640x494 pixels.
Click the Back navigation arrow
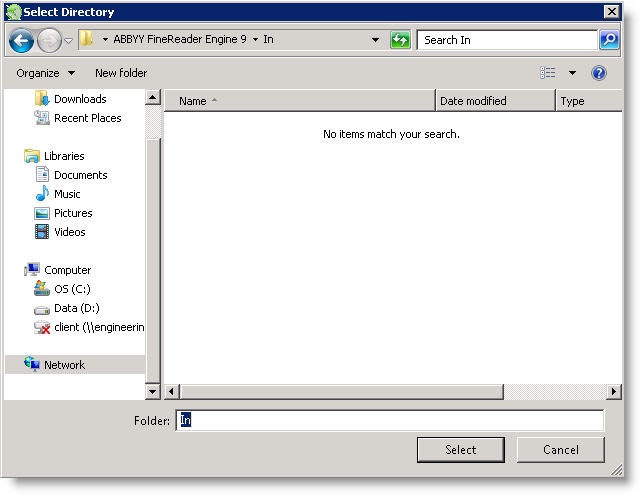[21, 40]
